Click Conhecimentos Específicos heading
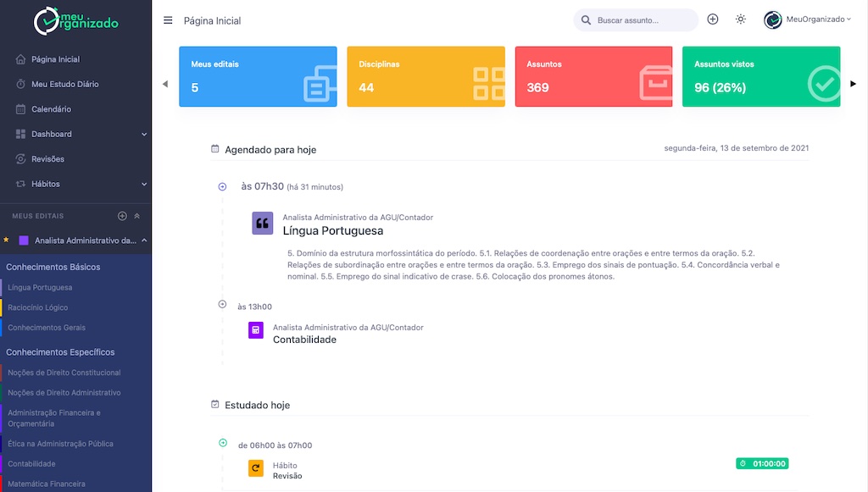 pos(60,352)
